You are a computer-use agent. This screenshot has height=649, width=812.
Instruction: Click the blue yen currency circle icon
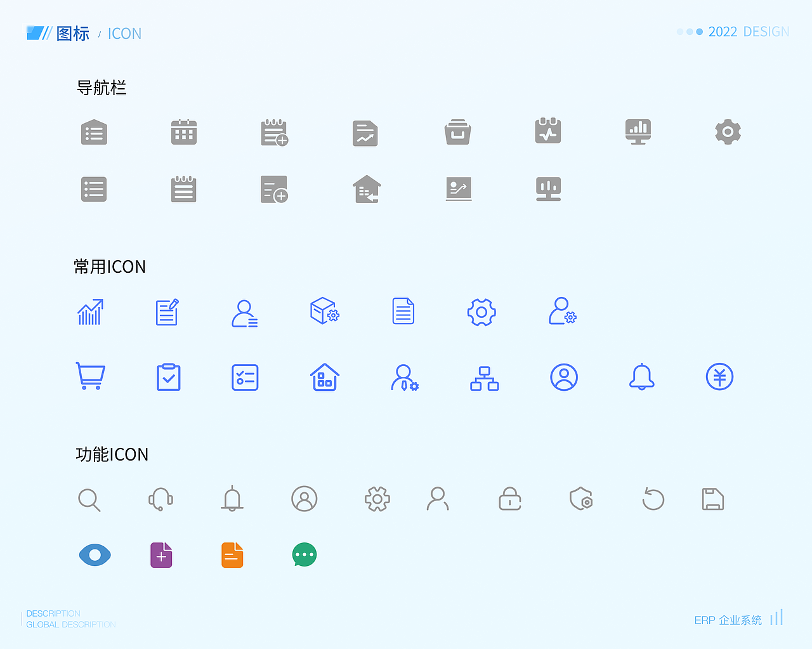coord(720,377)
